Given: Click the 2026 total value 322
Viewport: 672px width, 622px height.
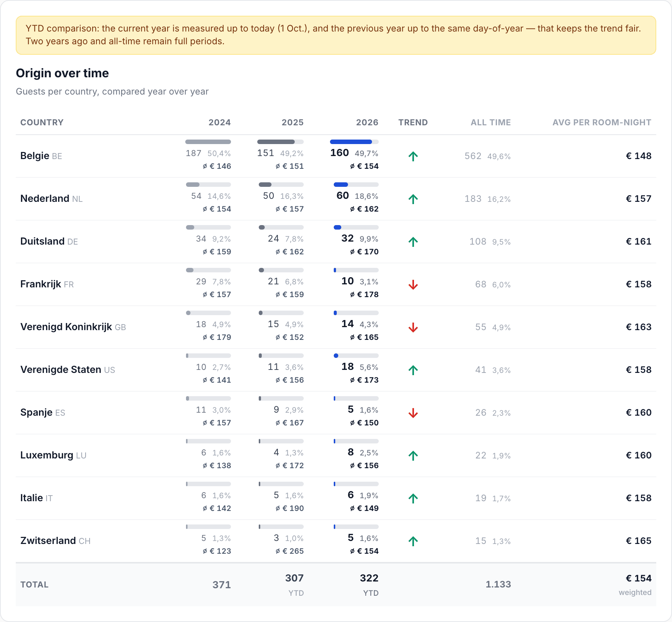Looking at the screenshot, I should coord(369,578).
